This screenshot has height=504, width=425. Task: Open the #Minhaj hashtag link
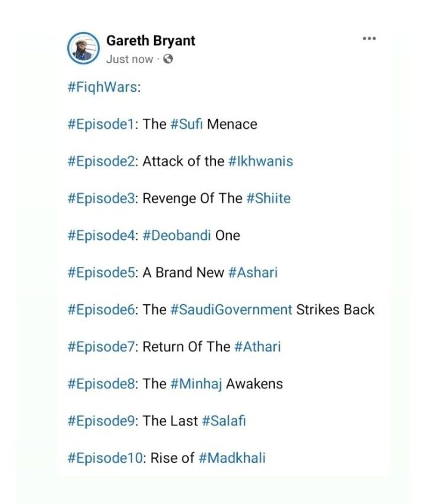196,384
